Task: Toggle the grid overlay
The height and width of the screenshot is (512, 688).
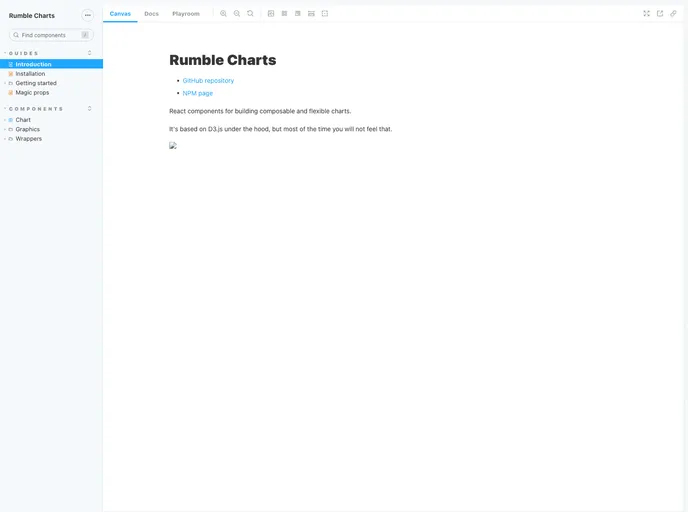Action: (284, 14)
